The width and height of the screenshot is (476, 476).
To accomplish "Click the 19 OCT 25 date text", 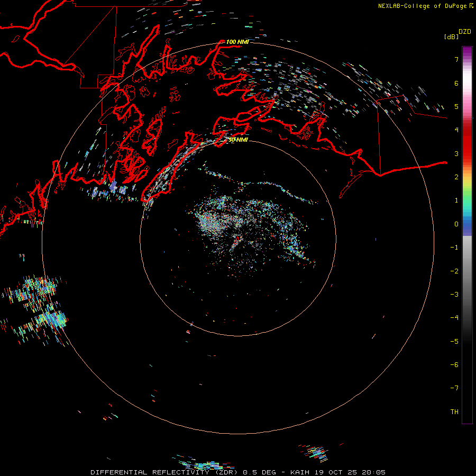I will coord(335,472).
